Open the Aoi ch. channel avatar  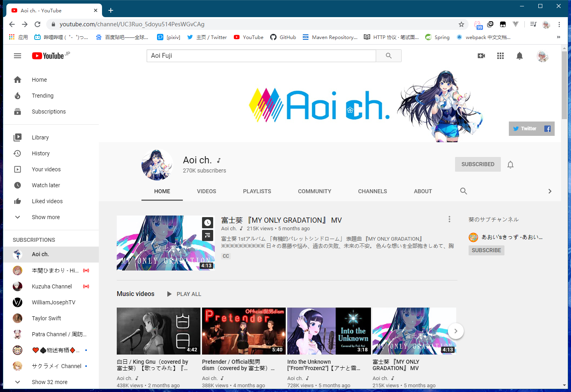(157, 165)
